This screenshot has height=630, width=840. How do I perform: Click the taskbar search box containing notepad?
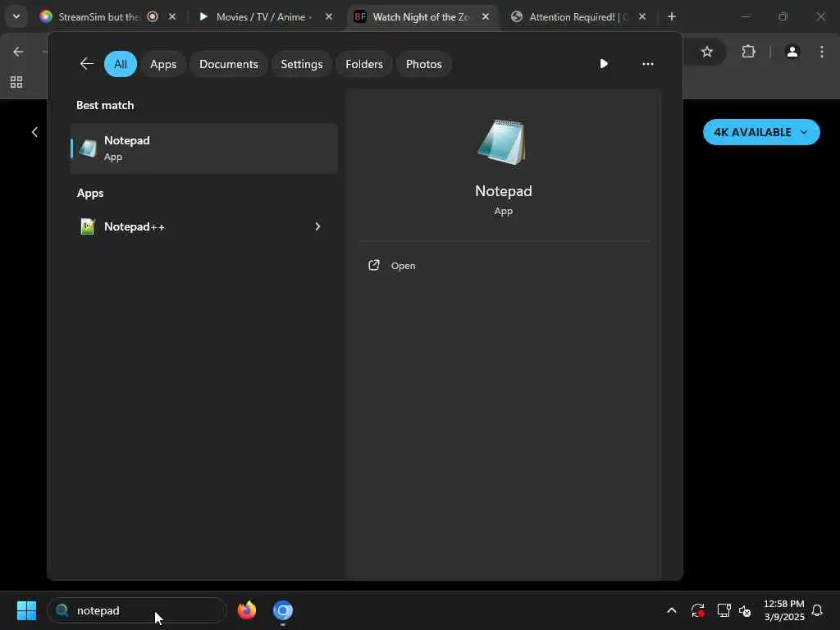137,610
